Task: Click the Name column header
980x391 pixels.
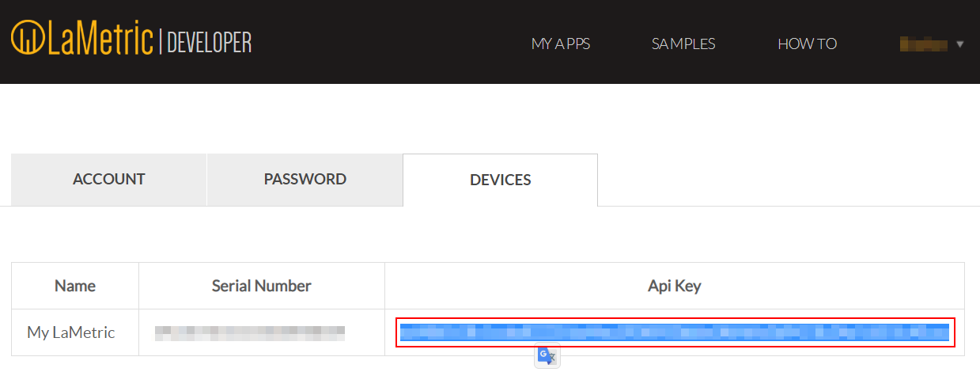Action: click(x=75, y=286)
